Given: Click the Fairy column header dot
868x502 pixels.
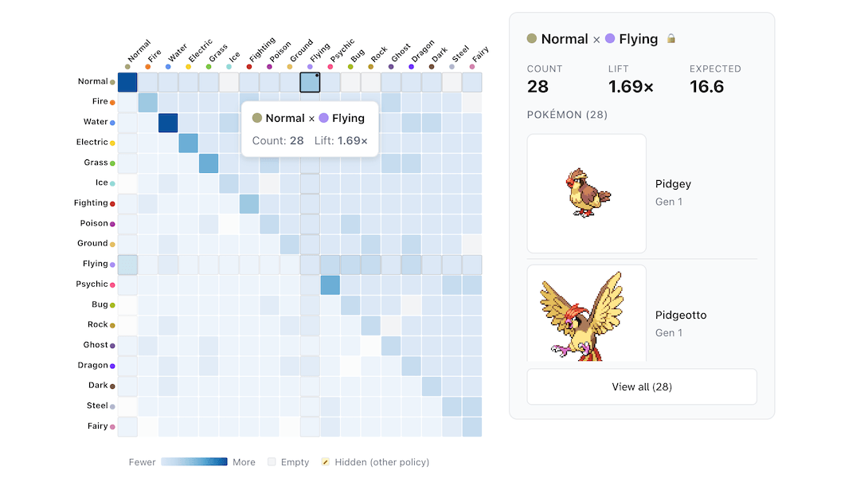Looking at the screenshot, I should click(472, 67).
